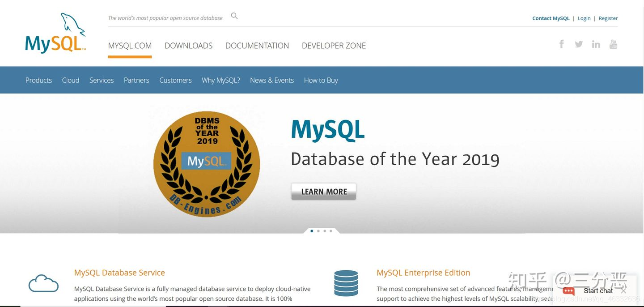Select the second carousel dot
644x307 pixels.
tap(318, 231)
